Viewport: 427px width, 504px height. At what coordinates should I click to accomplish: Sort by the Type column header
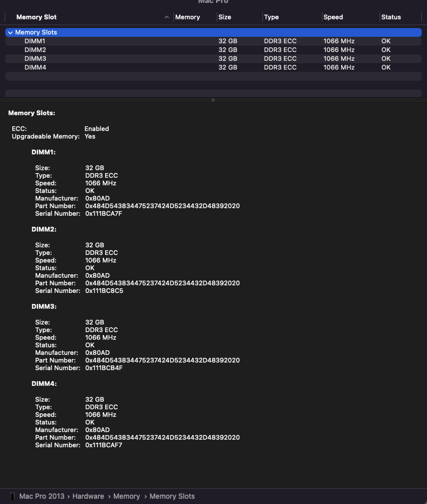click(271, 18)
